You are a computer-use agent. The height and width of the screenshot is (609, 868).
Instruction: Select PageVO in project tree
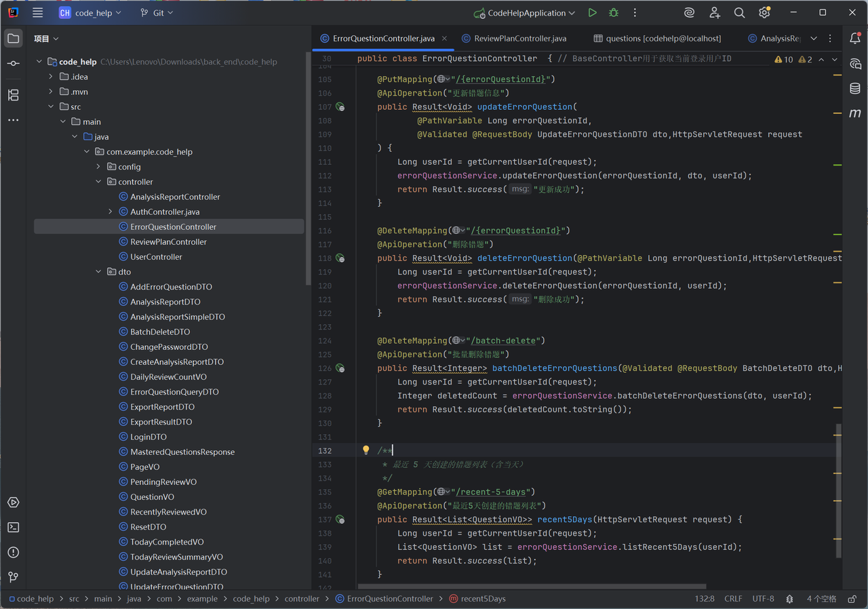tap(144, 467)
